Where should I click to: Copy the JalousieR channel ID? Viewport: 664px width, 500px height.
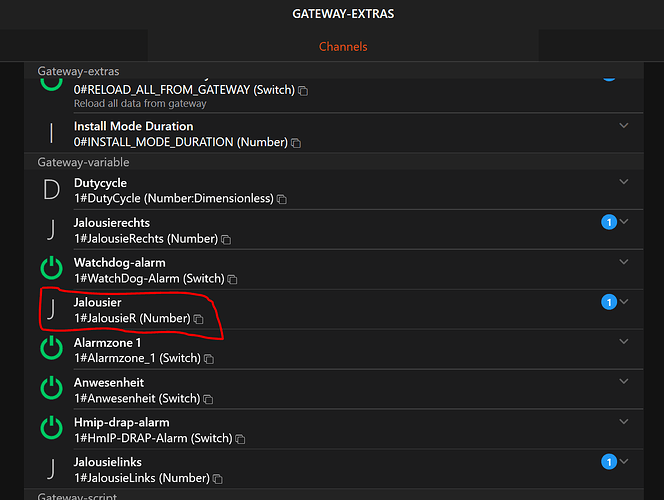click(199, 319)
